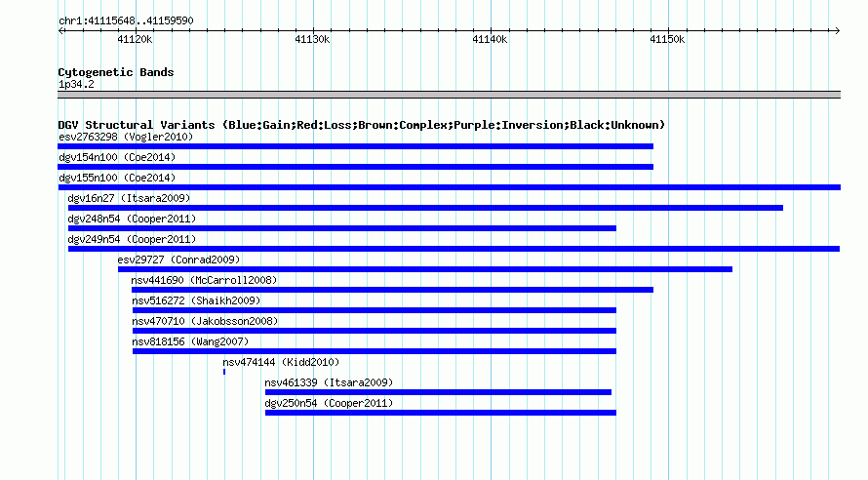
Task: Open the nsv441690 (McCarroll2008) label
Action: click(x=204, y=280)
